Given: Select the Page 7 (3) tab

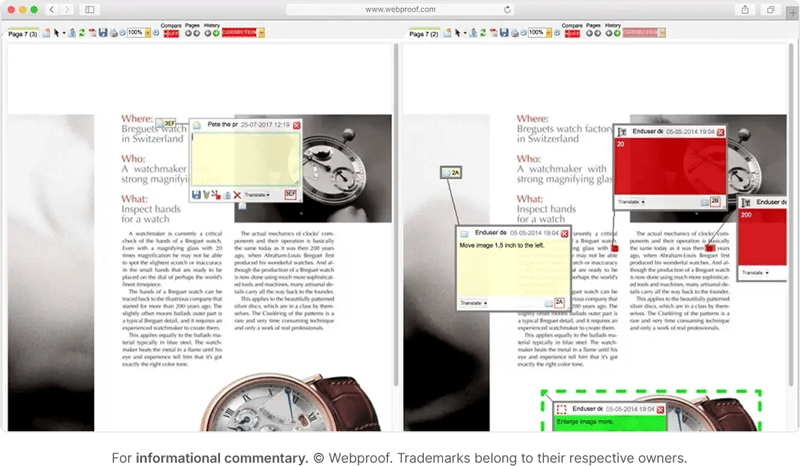Looking at the screenshot, I should (22, 34).
